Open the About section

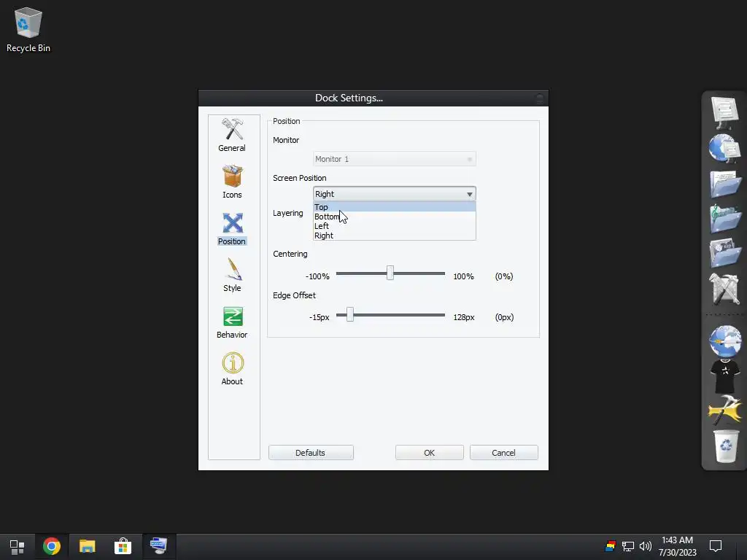tap(232, 368)
